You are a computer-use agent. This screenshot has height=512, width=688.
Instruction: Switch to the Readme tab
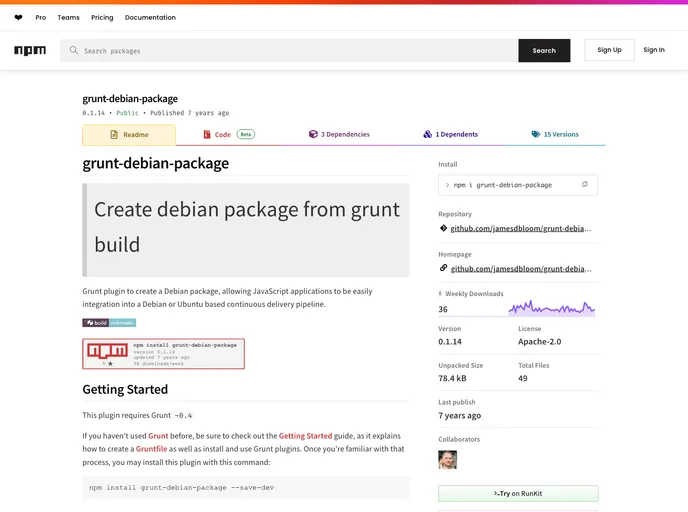pos(129,135)
